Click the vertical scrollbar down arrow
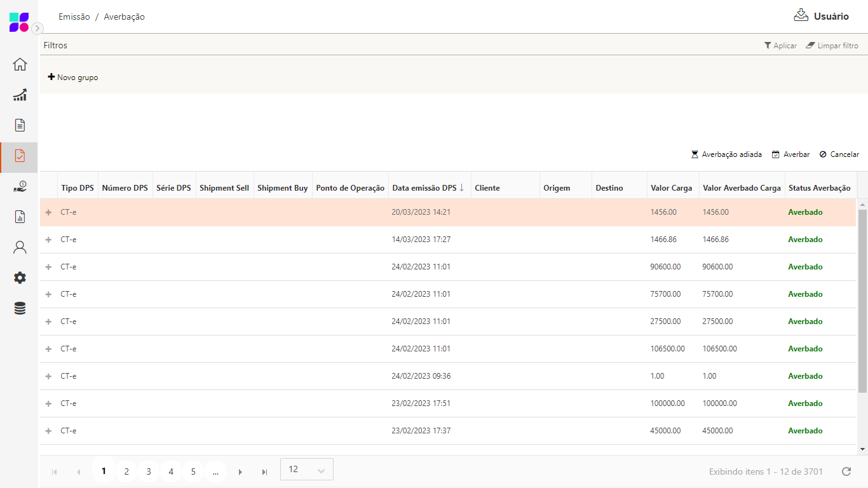 pyautogui.click(x=862, y=449)
